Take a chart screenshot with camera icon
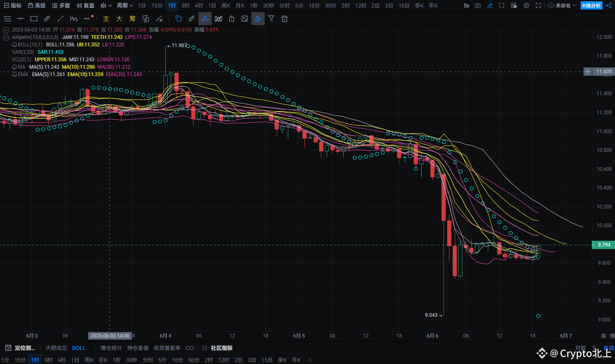The height and width of the screenshot is (364, 615). (478, 5)
